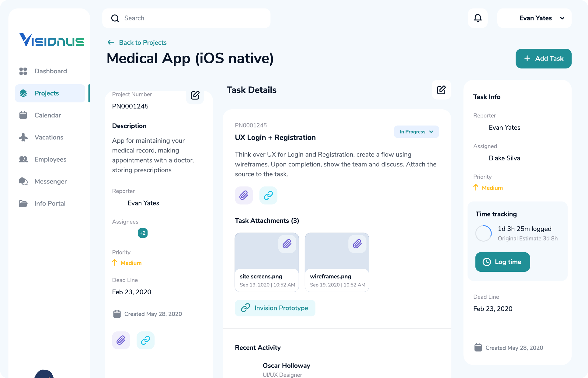Expand the In Progress status dropdown
The image size is (588, 378).
[416, 132]
